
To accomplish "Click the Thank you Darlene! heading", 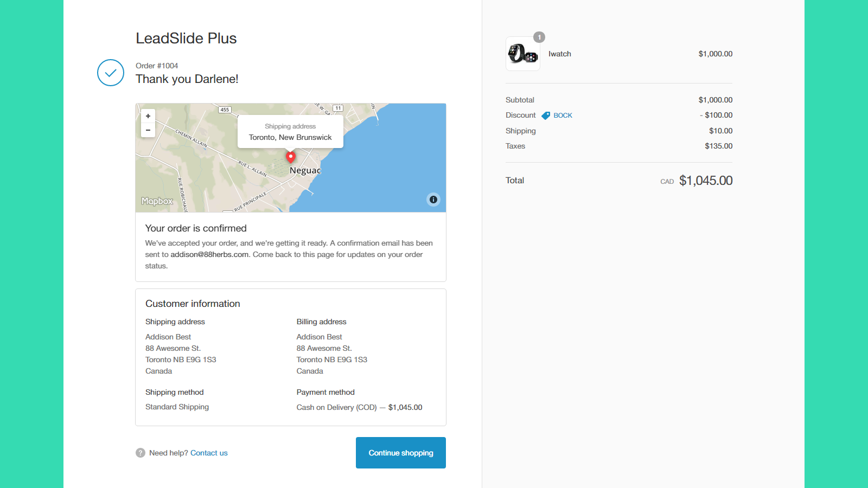I will tap(187, 79).
